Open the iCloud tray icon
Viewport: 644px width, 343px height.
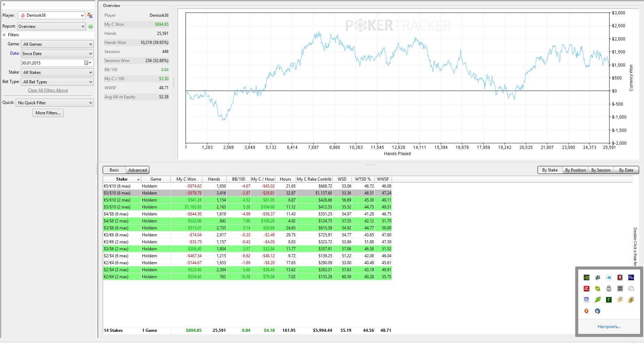(x=609, y=277)
